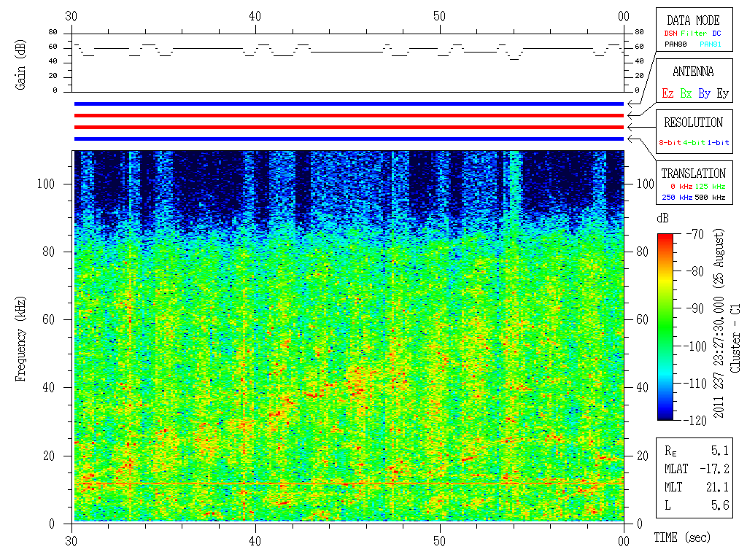The height and width of the screenshot is (560, 747).
Task: Select the blue DC data mode label
Action: point(716,34)
